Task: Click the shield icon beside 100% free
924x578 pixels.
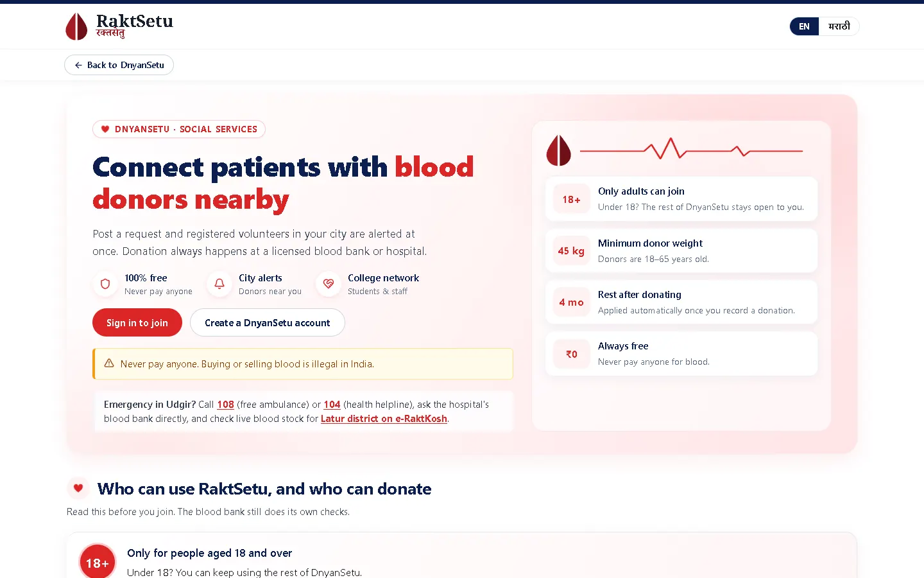Action: pyautogui.click(x=105, y=284)
